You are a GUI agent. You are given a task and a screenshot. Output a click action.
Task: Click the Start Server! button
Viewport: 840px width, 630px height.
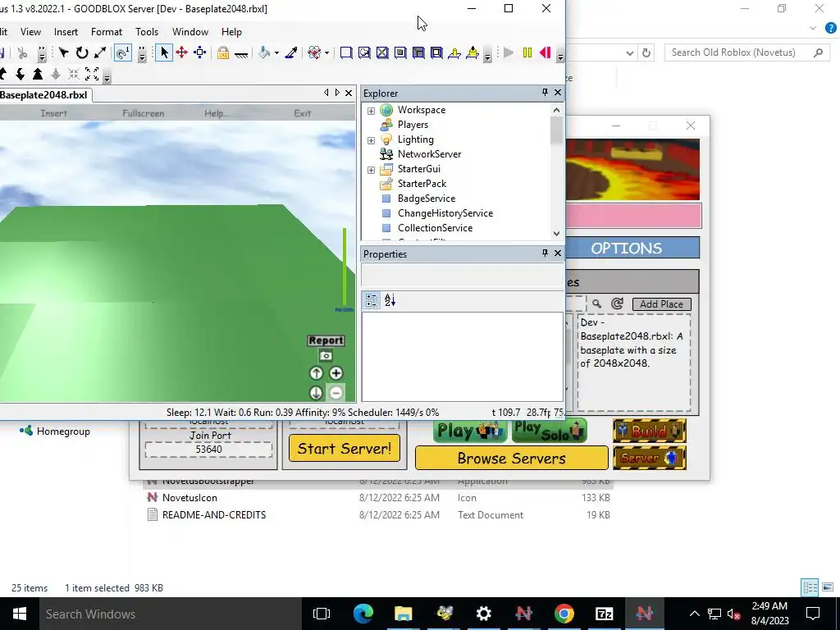tap(345, 448)
